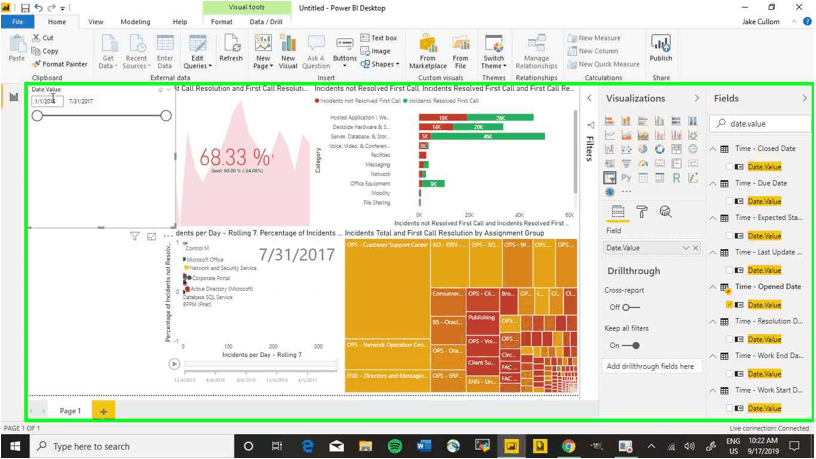The height and width of the screenshot is (459, 816).
Task: Select the Stacked bar chart visual
Action: pos(609,121)
